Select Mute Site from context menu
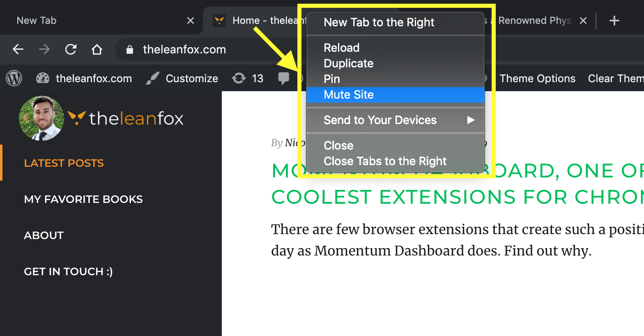644x336 pixels. 348,95
